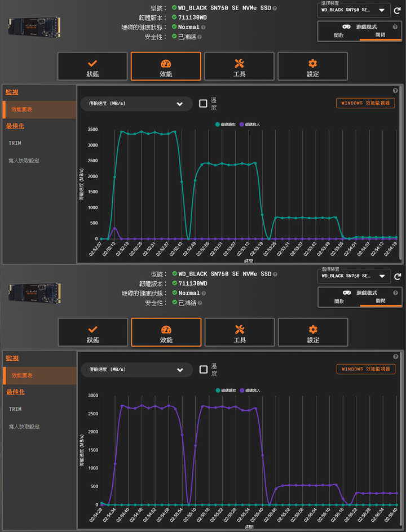The height and width of the screenshot is (532, 406).
Task: Open the 工具 tab in the lower dashboard
Action: point(239,332)
